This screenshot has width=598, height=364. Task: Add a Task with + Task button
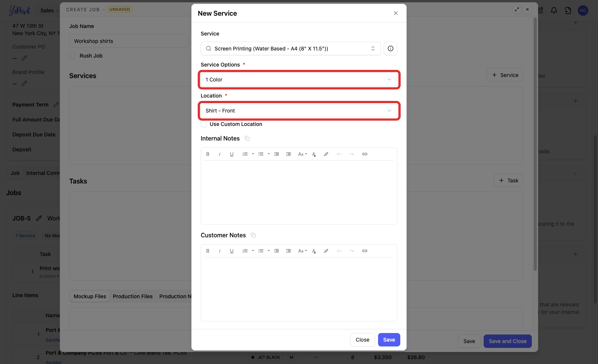tap(508, 181)
